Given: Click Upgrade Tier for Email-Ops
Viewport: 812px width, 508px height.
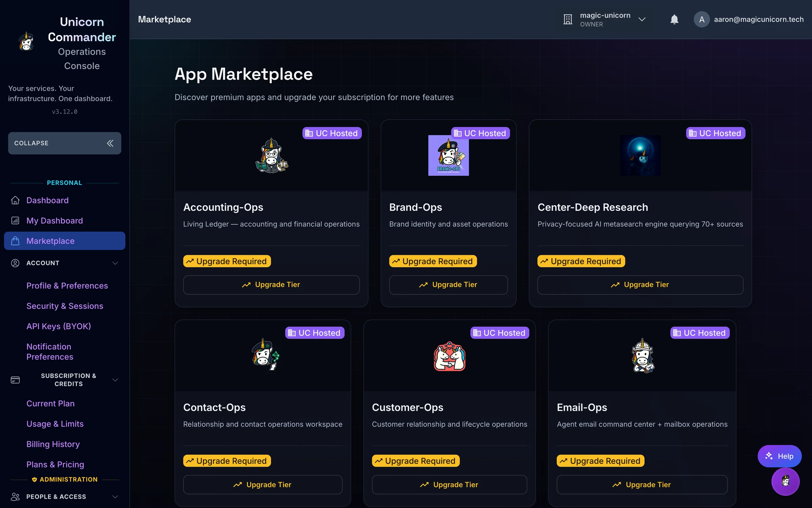Looking at the screenshot, I should [642, 485].
